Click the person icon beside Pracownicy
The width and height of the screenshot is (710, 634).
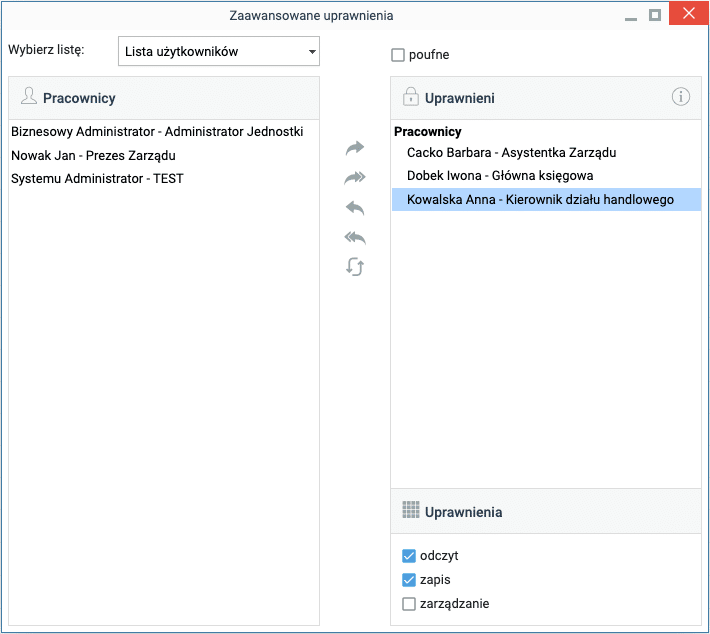[x=28, y=97]
